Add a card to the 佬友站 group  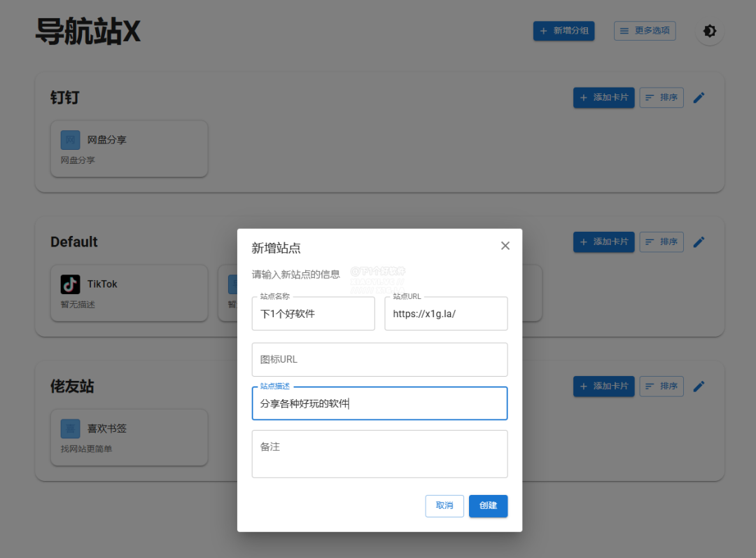click(x=603, y=386)
